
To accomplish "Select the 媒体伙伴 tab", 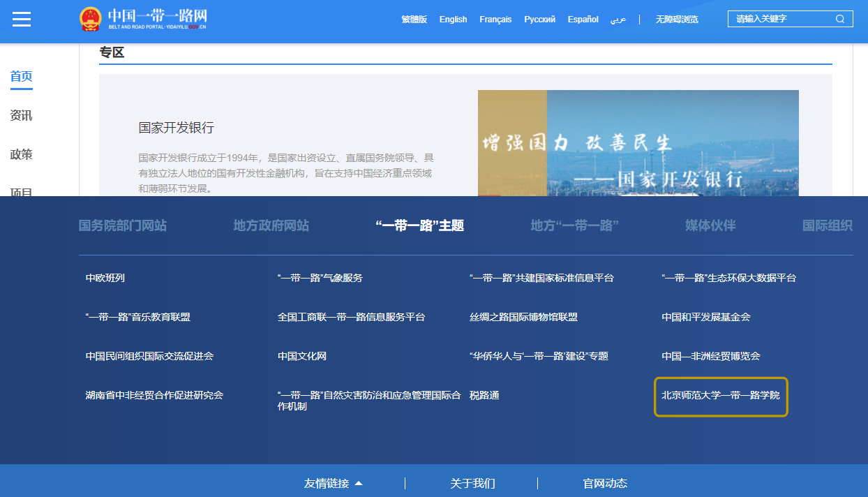I will 710,225.
